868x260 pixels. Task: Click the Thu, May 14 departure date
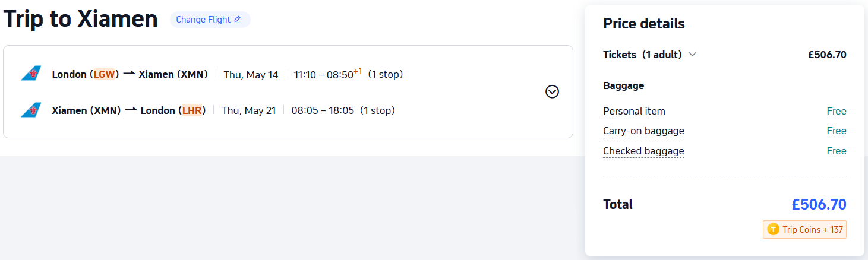point(251,75)
